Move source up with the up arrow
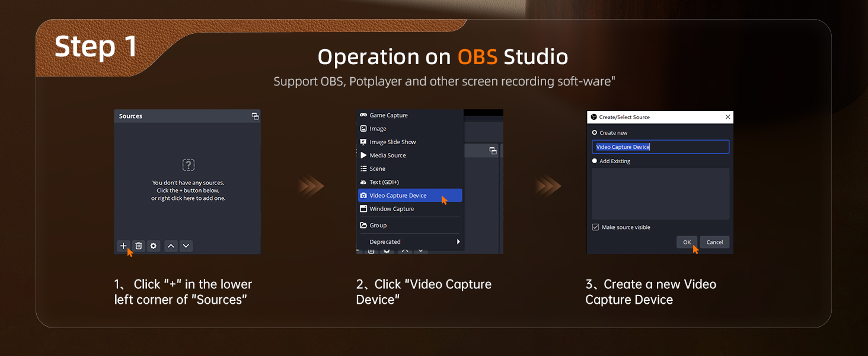Screen dimensions: 868x356 click(x=171, y=246)
